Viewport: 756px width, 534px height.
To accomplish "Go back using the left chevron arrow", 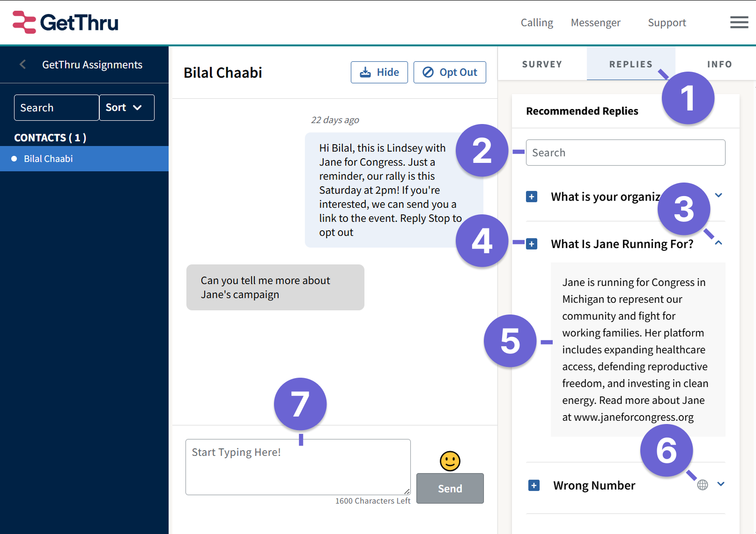I will pyautogui.click(x=22, y=65).
